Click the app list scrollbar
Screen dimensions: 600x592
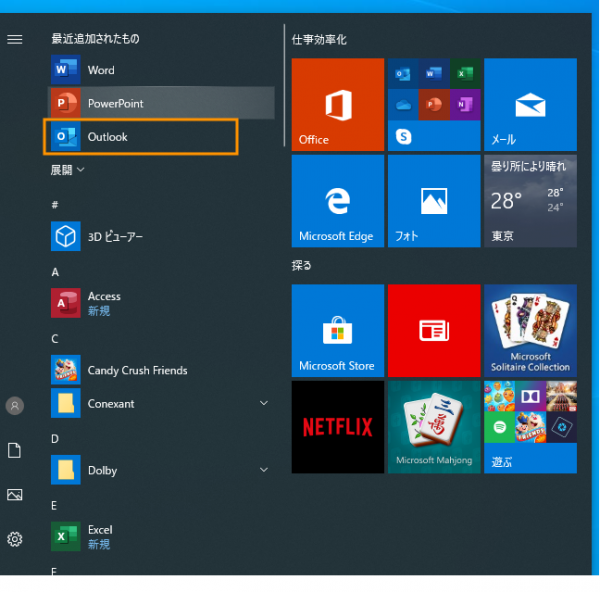pos(284,85)
